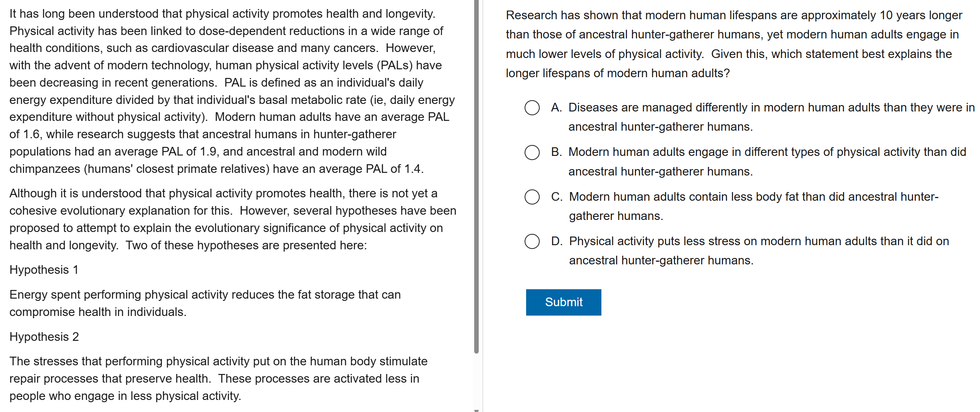Select answer choice A radio button
Viewport: 980px width, 412px height.
(x=532, y=108)
